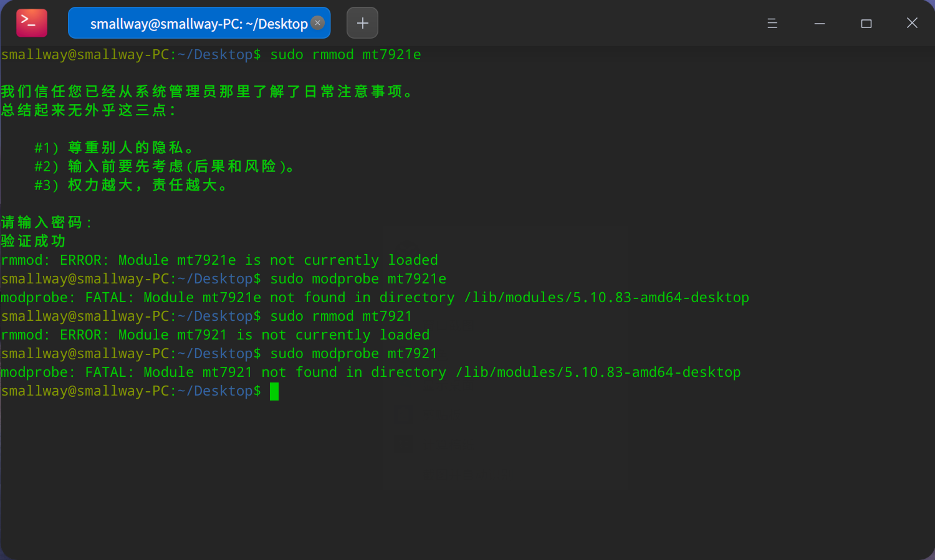Click the terminal application logo icon
This screenshot has width=935, height=560.
pos(32,24)
